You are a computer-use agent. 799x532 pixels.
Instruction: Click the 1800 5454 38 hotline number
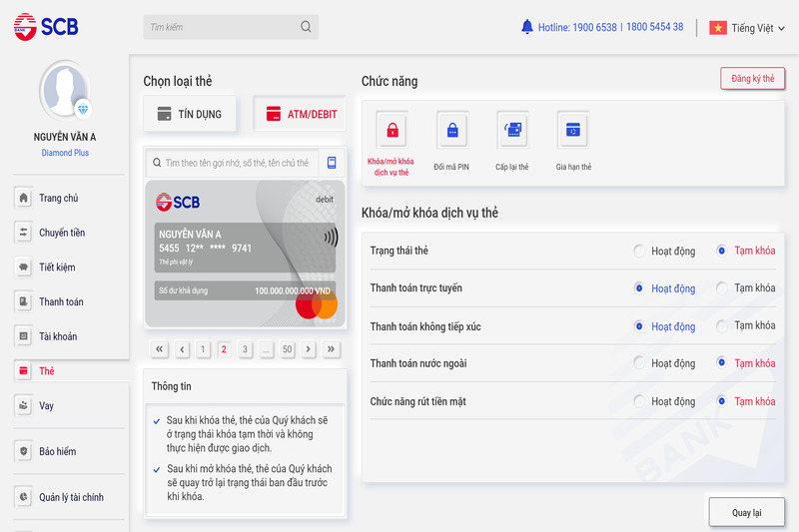pos(655,27)
